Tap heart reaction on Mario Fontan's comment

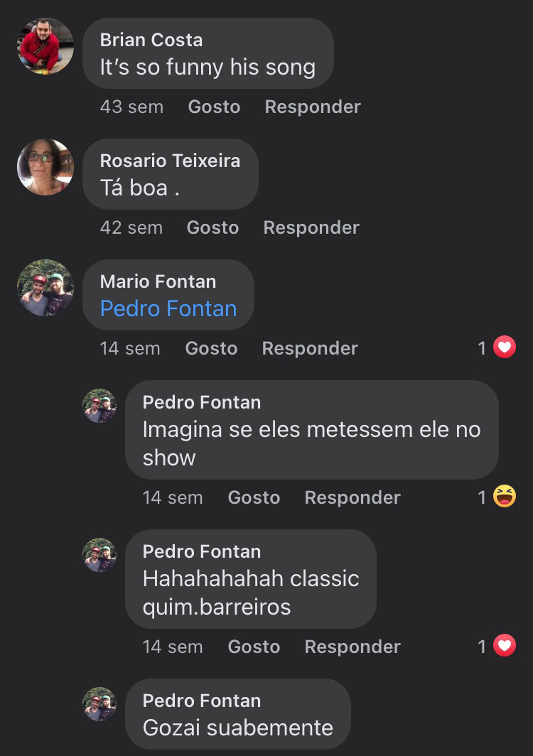[504, 348]
